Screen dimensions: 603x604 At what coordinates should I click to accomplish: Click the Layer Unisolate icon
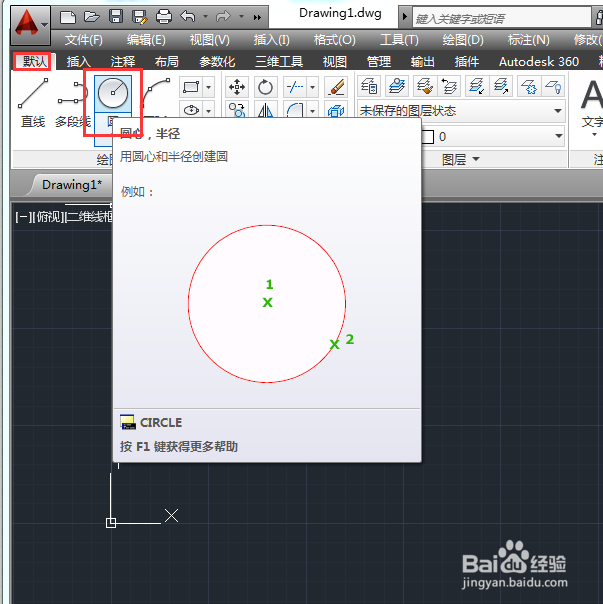(x=501, y=86)
